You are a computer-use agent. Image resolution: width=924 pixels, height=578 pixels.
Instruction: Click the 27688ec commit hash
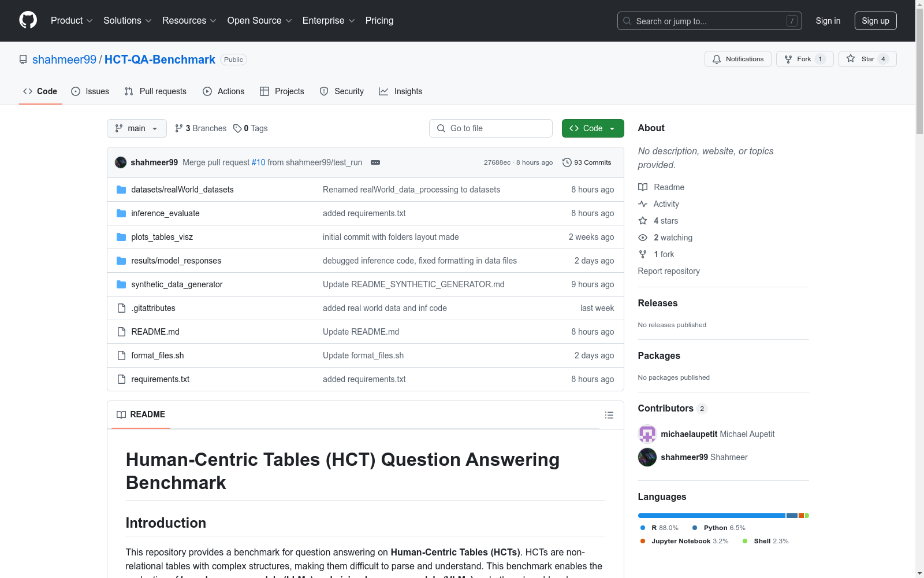497,162
